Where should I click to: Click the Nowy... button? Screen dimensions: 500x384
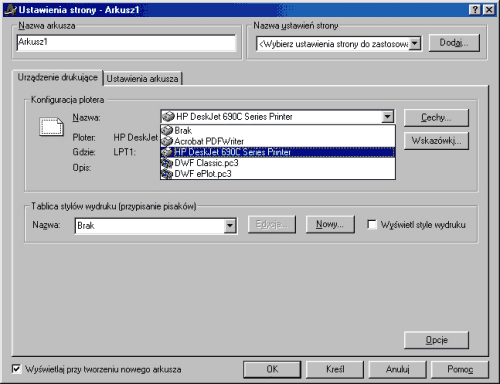[330, 224]
